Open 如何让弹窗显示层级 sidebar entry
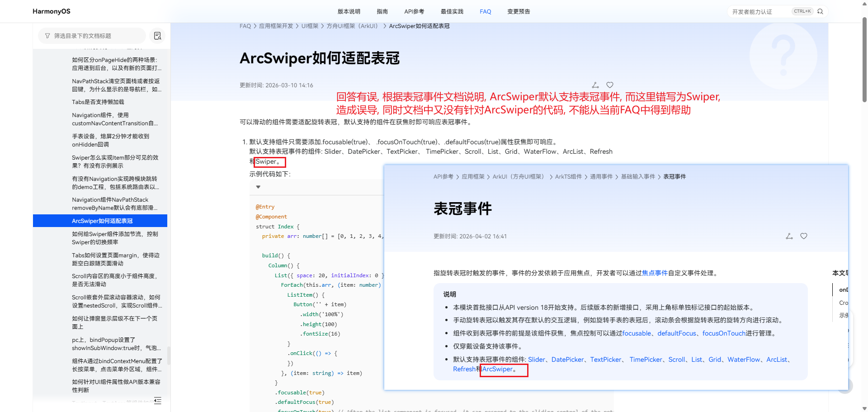 tap(114, 322)
